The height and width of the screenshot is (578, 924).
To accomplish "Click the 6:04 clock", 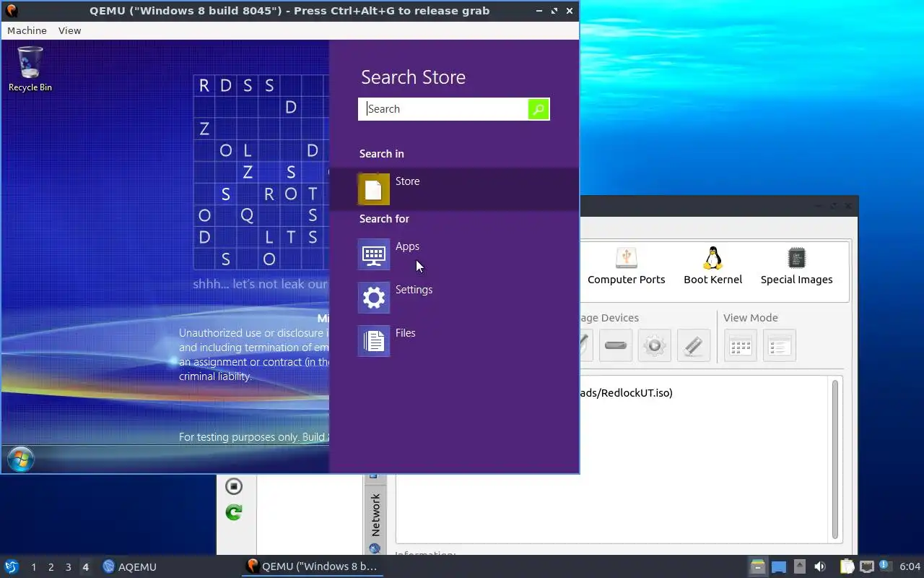I will [910, 566].
